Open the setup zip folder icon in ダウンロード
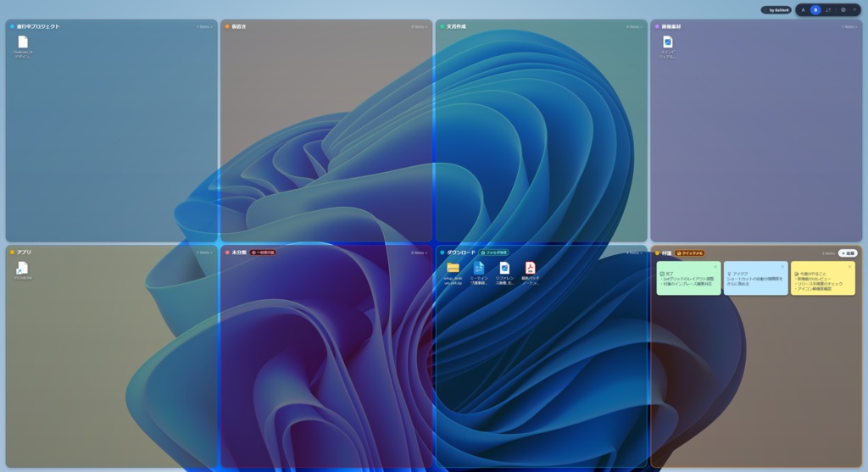868x472 pixels. pyautogui.click(x=453, y=268)
